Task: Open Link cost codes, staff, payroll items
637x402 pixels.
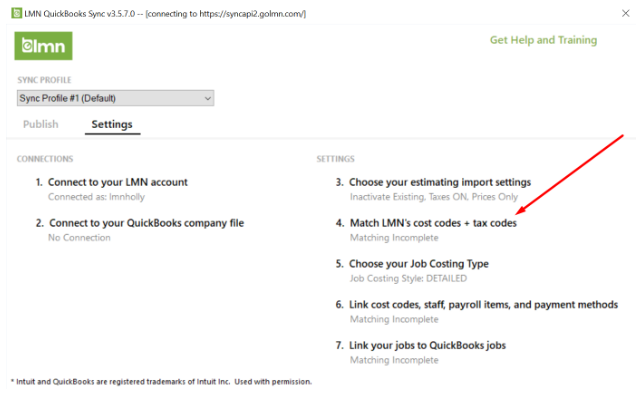Action: (x=483, y=305)
